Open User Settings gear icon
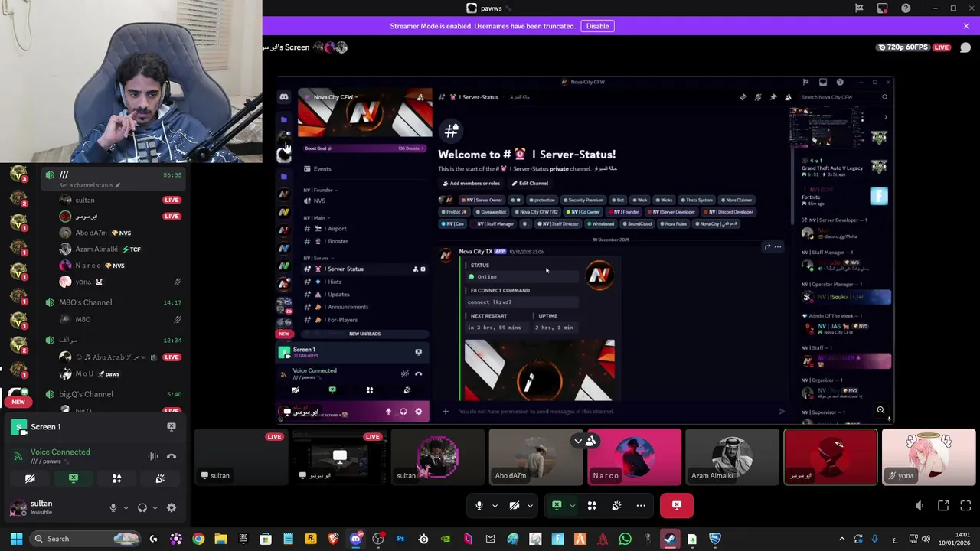This screenshot has width=980, height=551. pos(171,507)
